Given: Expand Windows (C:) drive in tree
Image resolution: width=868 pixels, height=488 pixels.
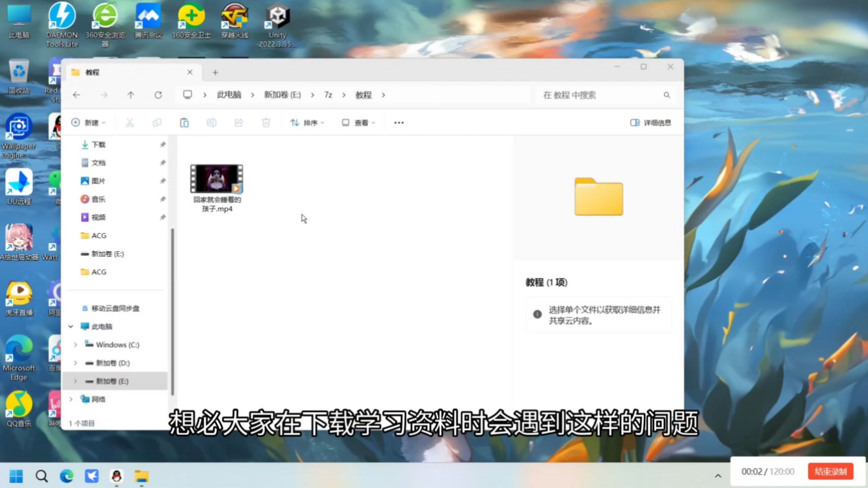Looking at the screenshot, I should [x=75, y=345].
